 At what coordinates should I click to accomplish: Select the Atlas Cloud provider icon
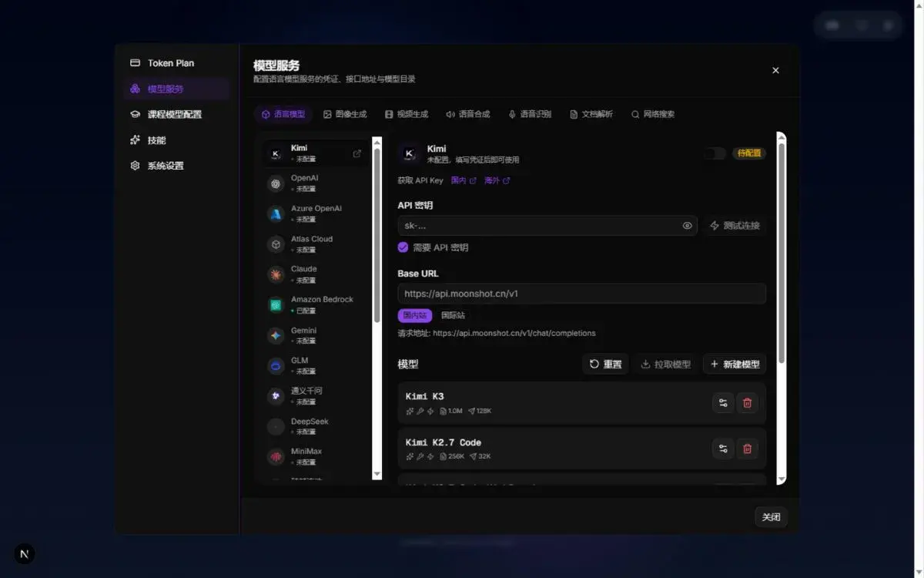(276, 244)
